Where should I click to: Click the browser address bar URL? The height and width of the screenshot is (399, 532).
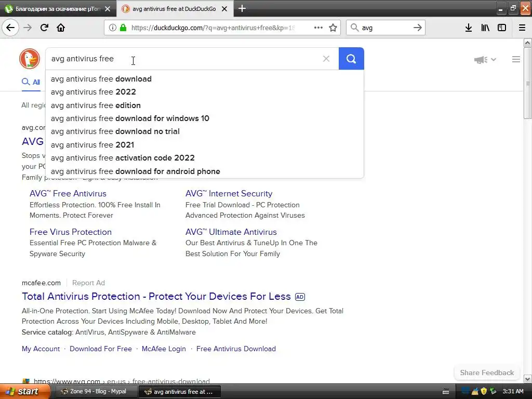click(212, 28)
